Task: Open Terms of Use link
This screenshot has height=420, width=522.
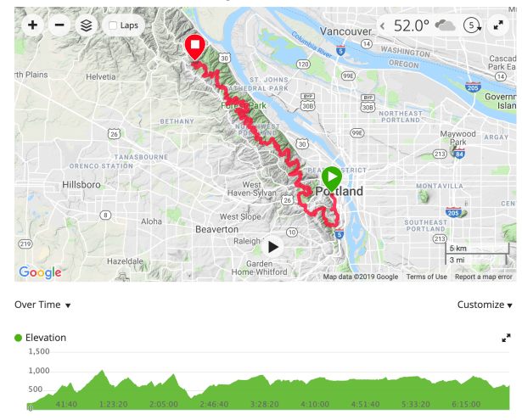Action: click(426, 277)
